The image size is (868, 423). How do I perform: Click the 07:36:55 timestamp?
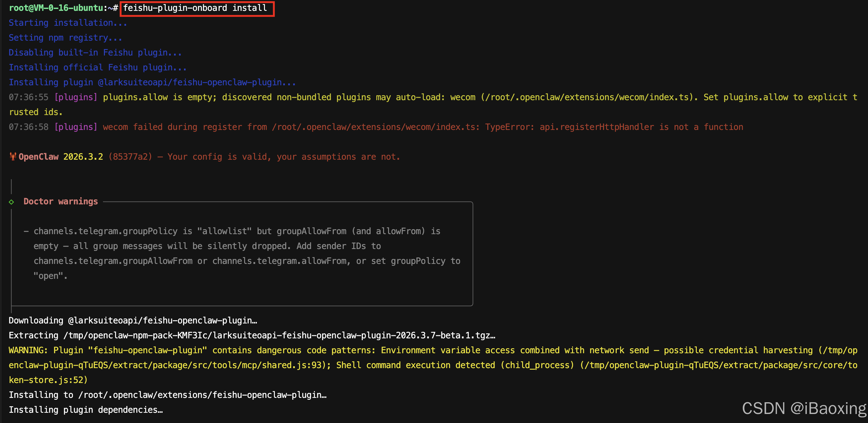tap(29, 97)
